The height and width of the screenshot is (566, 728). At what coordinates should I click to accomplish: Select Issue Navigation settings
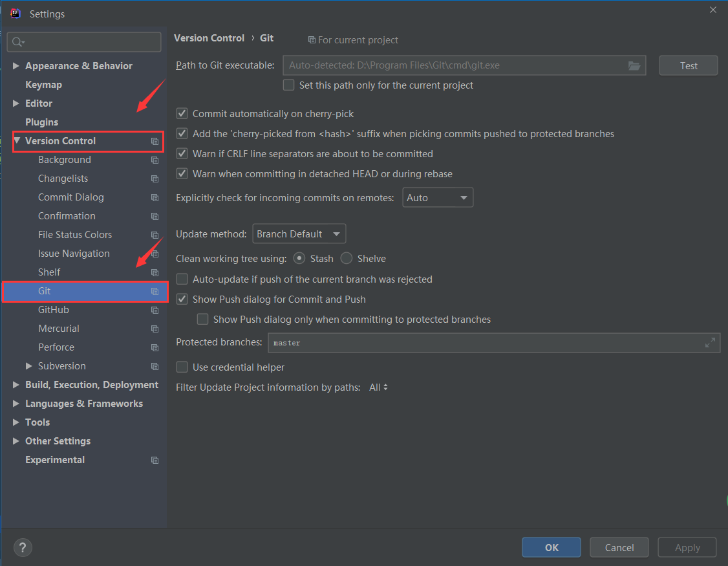click(x=74, y=254)
